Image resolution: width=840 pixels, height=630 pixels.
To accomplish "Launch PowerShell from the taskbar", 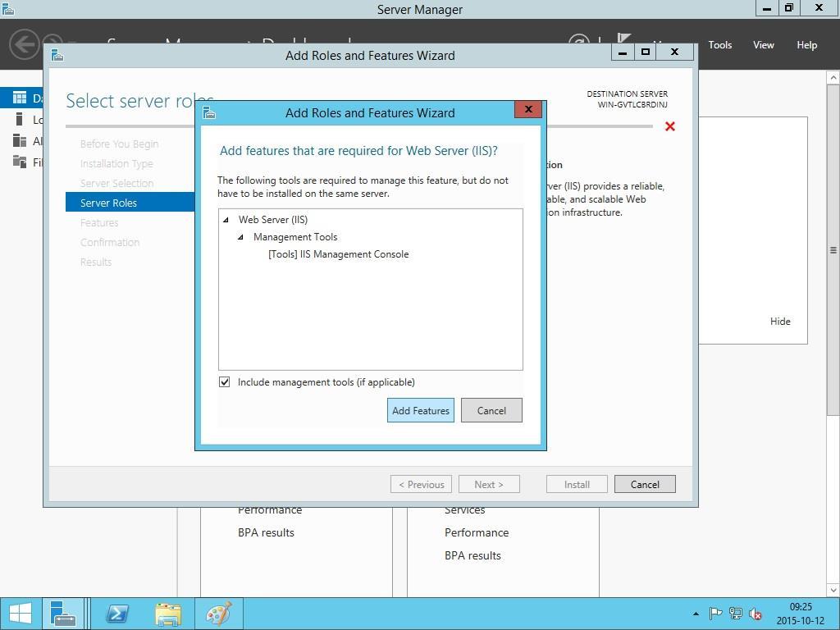I will coord(116,614).
